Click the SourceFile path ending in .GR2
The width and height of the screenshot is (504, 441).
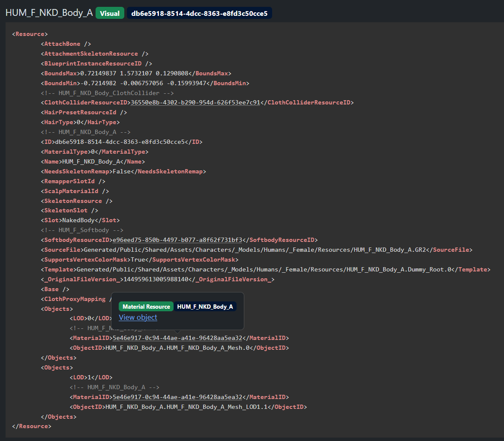point(255,250)
